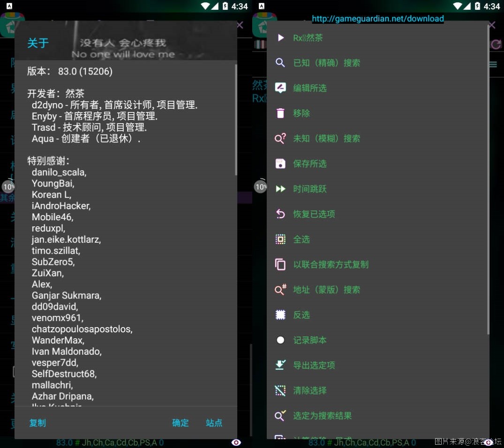Choose 导出选定项 entry

pyautogui.click(x=314, y=365)
